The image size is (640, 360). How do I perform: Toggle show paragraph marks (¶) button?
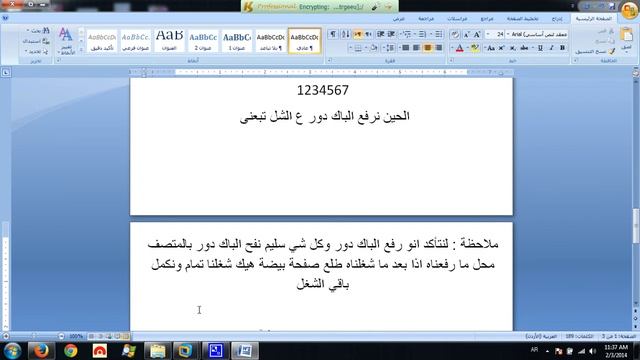333,34
